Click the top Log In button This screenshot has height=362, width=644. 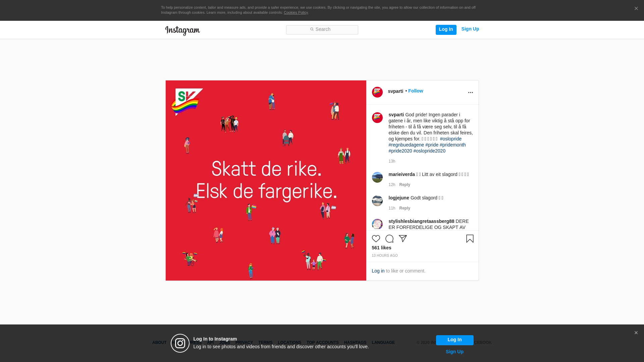(x=446, y=29)
